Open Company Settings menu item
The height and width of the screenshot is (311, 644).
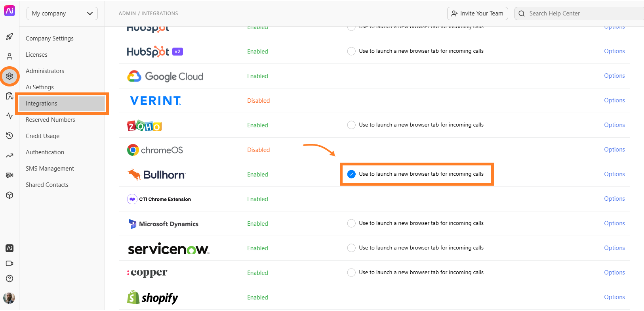50,38
